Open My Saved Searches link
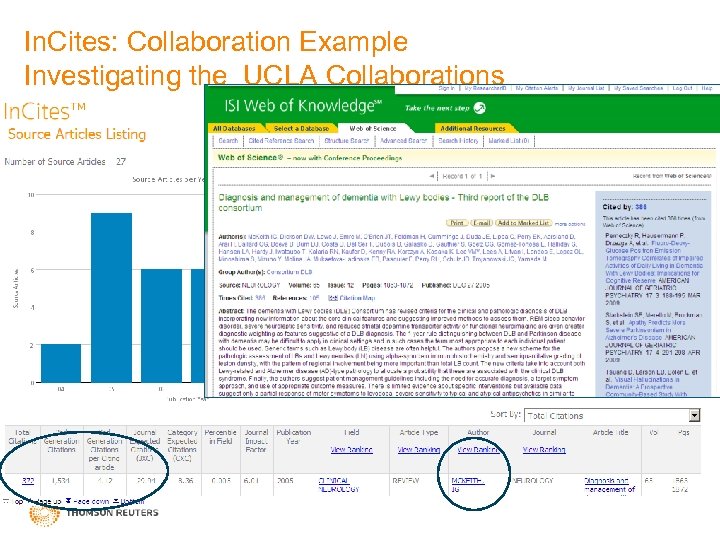 [x=639, y=88]
